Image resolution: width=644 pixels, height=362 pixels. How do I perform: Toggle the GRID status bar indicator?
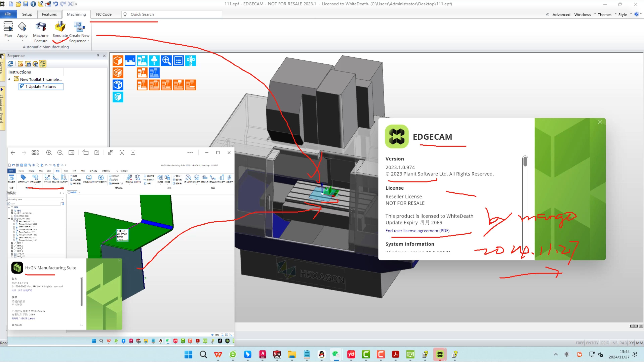coord(605,343)
